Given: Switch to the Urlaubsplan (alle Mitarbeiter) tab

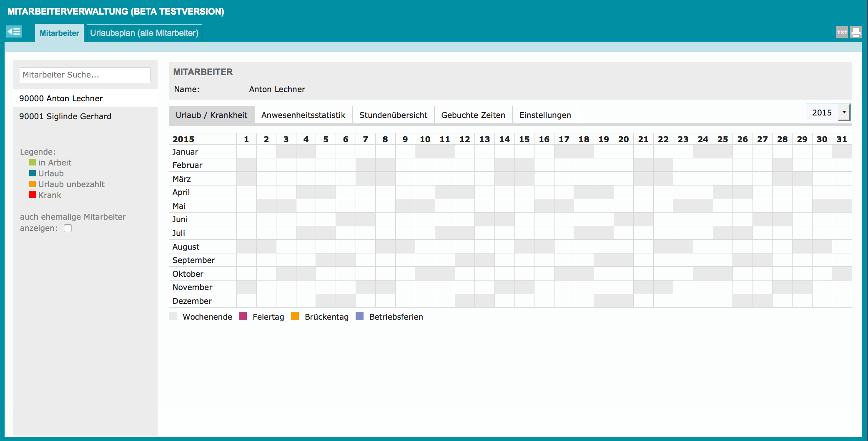Looking at the screenshot, I should (x=144, y=33).
